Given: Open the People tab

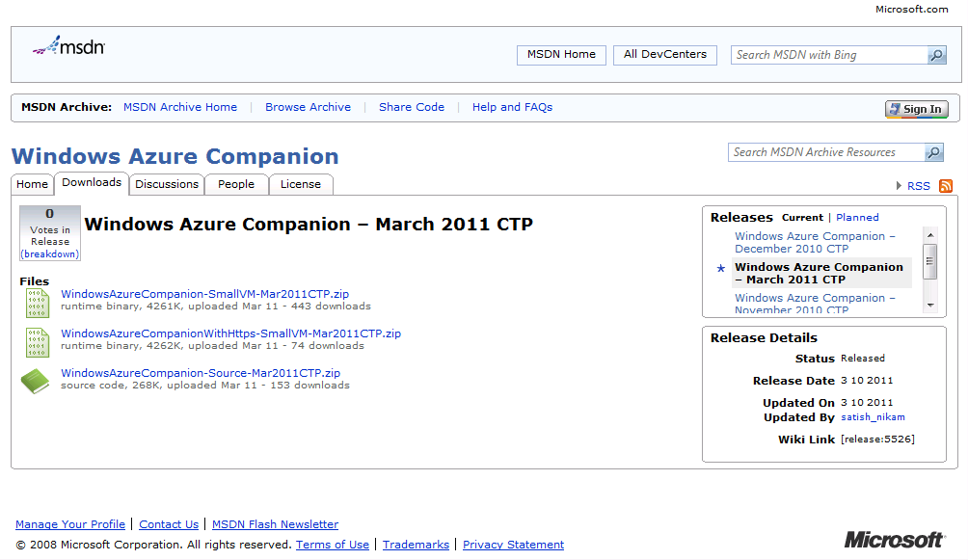Looking at the screenshot, I should pyautogui.click(x=236, y=184).
